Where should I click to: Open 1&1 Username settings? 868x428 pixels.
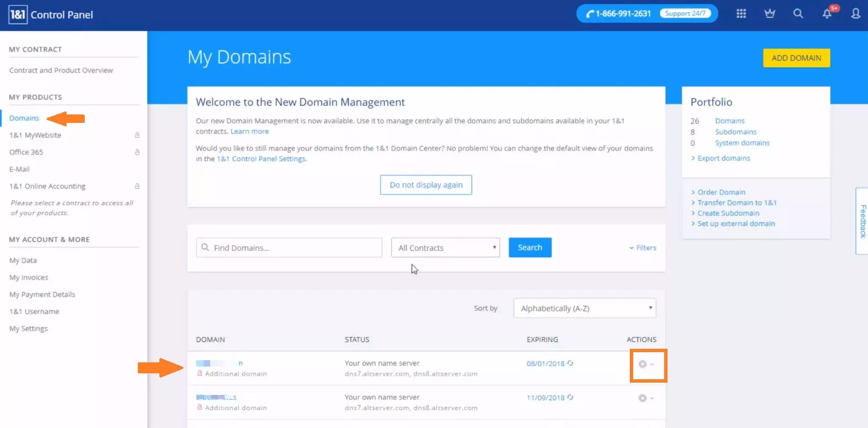34,311
